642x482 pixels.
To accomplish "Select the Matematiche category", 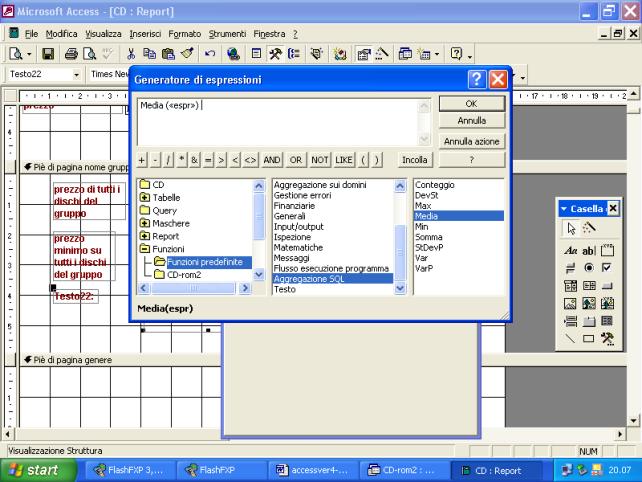I will (298, 247).
